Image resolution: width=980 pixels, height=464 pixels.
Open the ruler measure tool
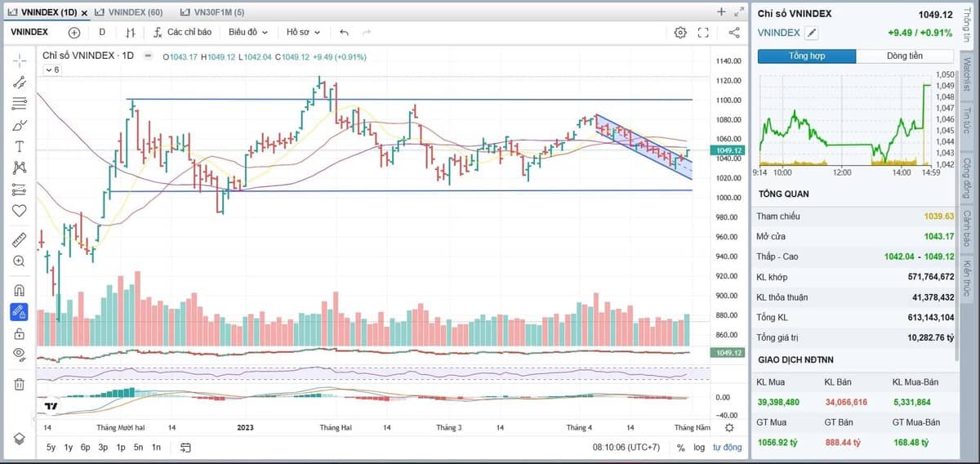20,239
